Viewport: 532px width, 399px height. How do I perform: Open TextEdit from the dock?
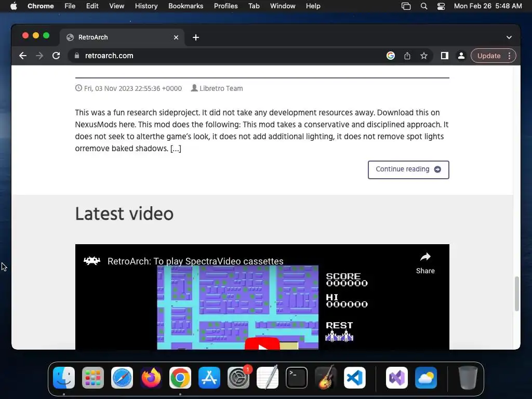click(268, 378)
